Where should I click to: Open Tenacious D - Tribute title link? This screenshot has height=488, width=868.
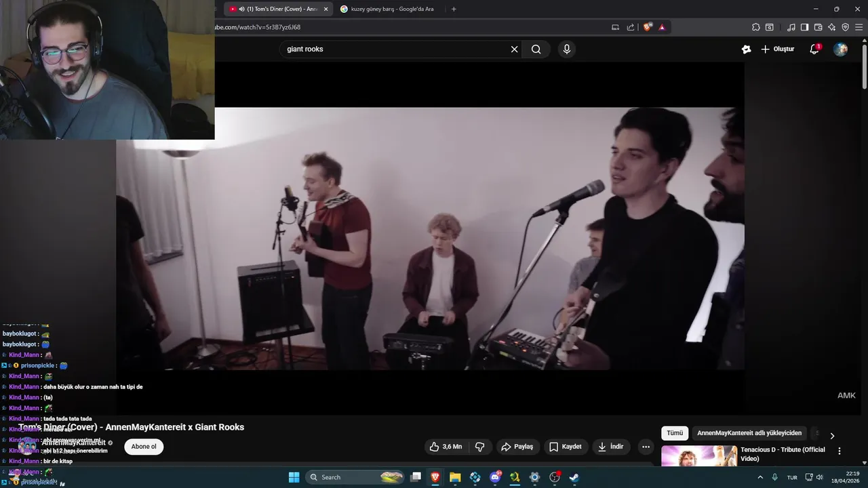click(783, 454)
